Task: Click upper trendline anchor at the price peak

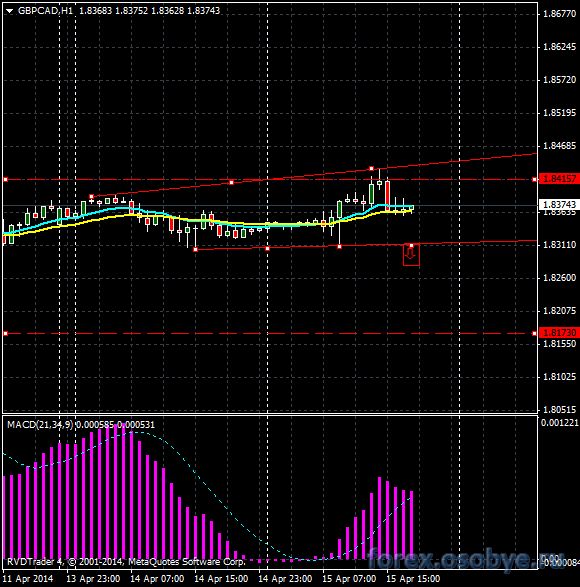Action: coord(371,169)
